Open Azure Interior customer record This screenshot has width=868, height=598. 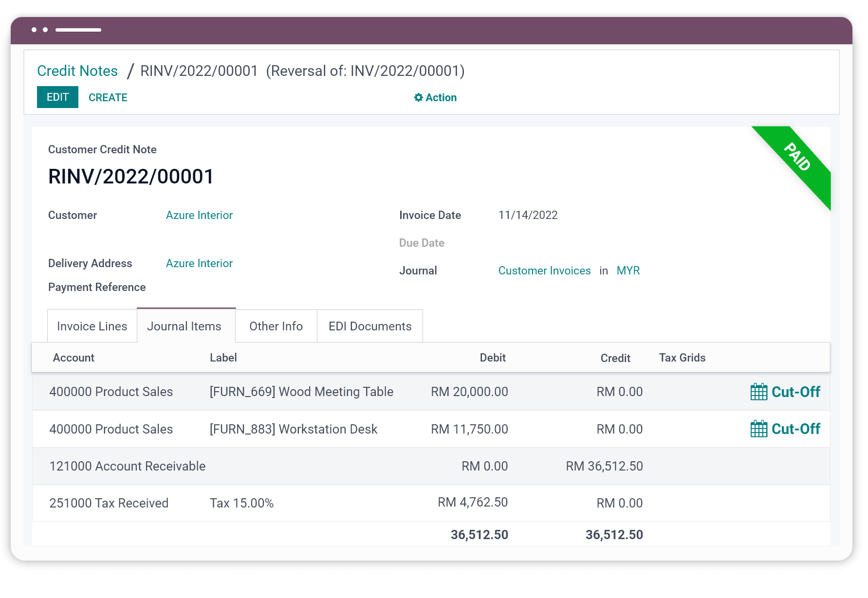coord(199,215)
